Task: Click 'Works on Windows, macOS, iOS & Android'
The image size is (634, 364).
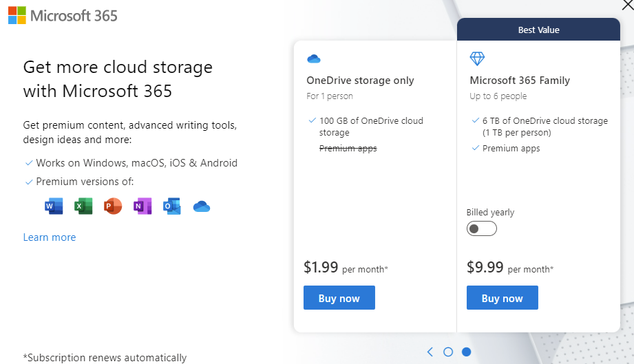Action: coord(137,163)
